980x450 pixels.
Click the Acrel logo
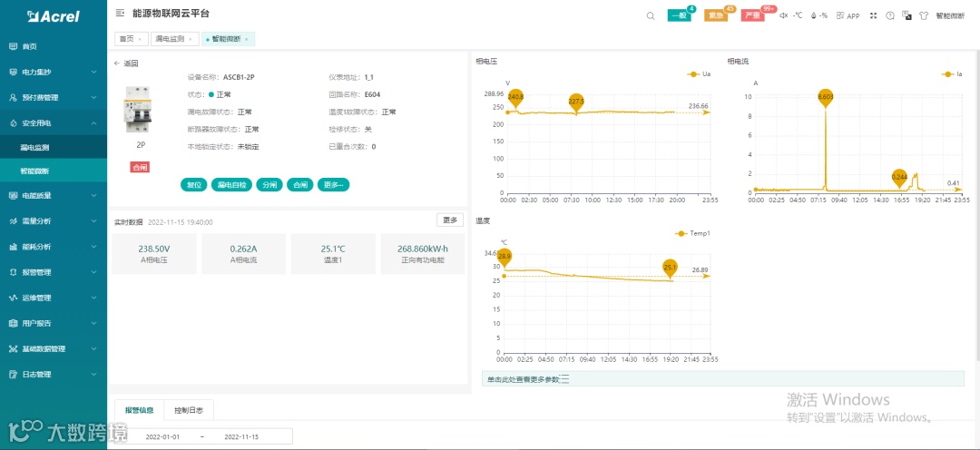54,16
